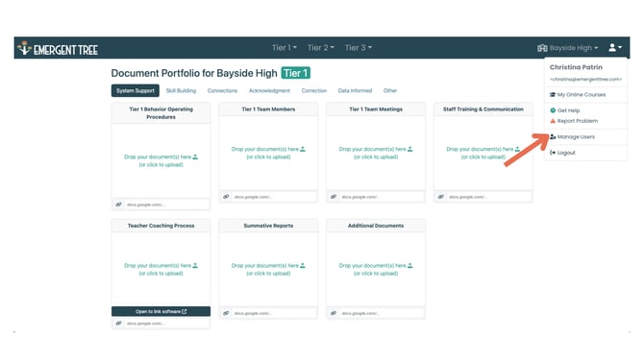Open Manage Users
Image resolution: width=644 pixels, height=361 pixels.
pos(572,136)
